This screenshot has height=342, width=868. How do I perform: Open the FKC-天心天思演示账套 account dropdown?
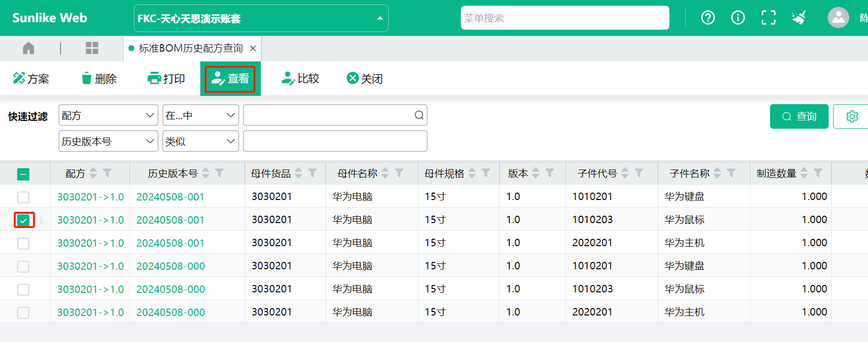(x=261, y=18)
